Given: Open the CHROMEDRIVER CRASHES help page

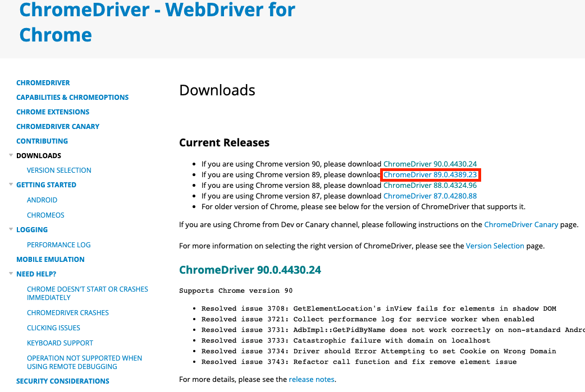Looking at the screenshot, I should [68, 312].
